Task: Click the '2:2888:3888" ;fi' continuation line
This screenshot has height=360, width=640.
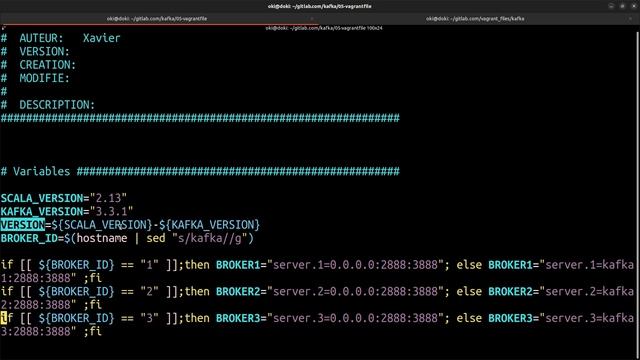Action: tap(51, 305)
